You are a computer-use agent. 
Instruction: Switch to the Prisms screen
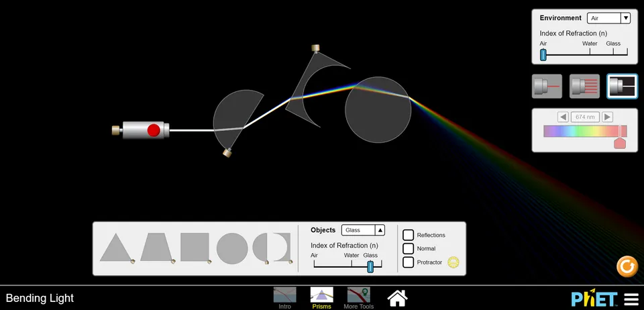(x=321, y=298)
